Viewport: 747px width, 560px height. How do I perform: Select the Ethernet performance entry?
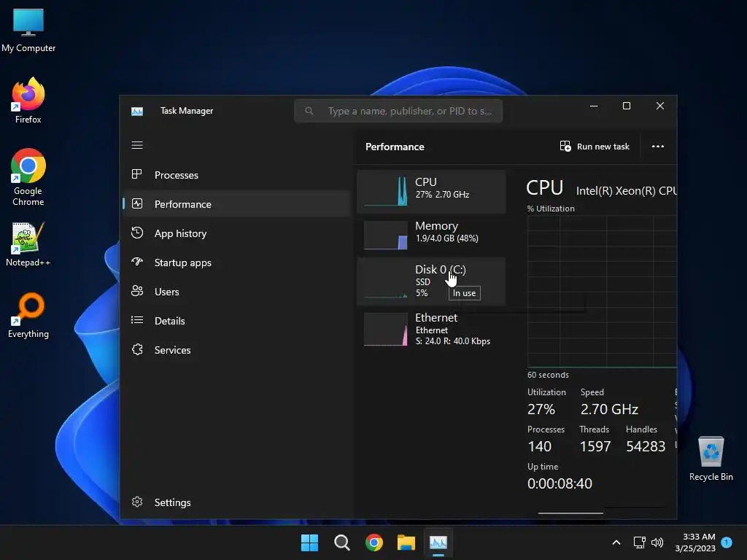click(x=431, y=329)
